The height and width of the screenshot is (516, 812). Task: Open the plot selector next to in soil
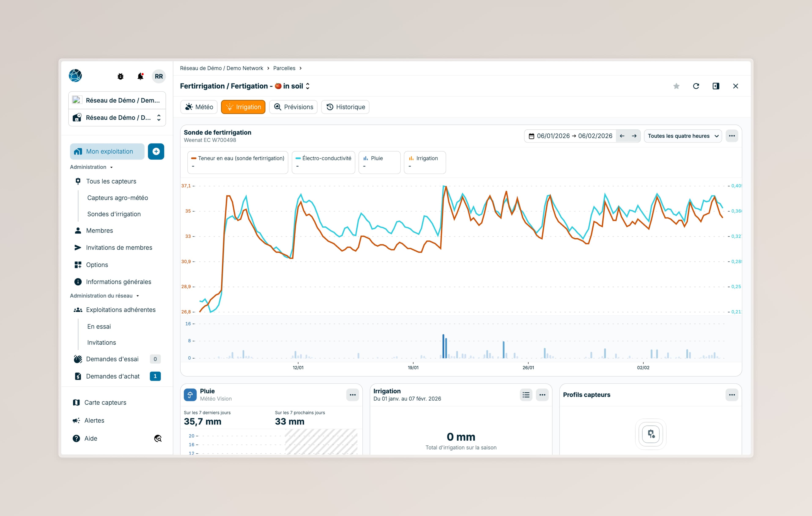pos(307,86)
